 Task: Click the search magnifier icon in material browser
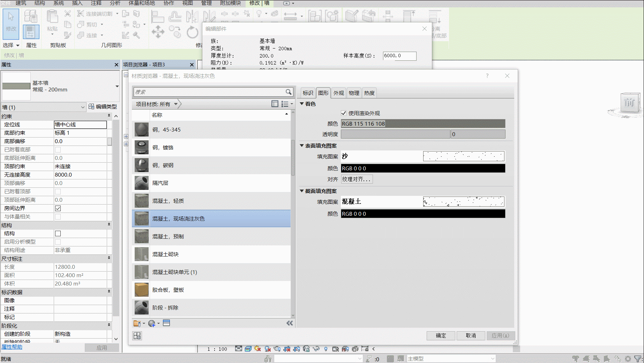pyautogui.click(x=288, y=92)
